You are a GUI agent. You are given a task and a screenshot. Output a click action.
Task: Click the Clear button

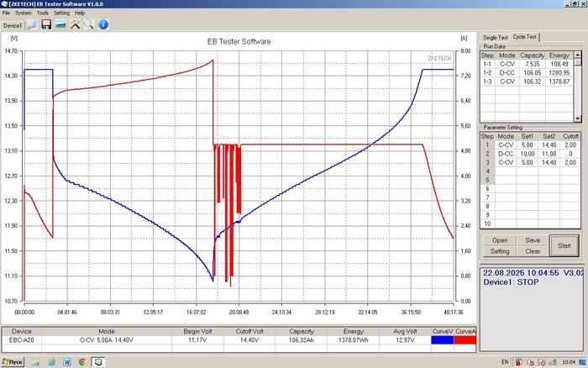[x=533, y=251]
